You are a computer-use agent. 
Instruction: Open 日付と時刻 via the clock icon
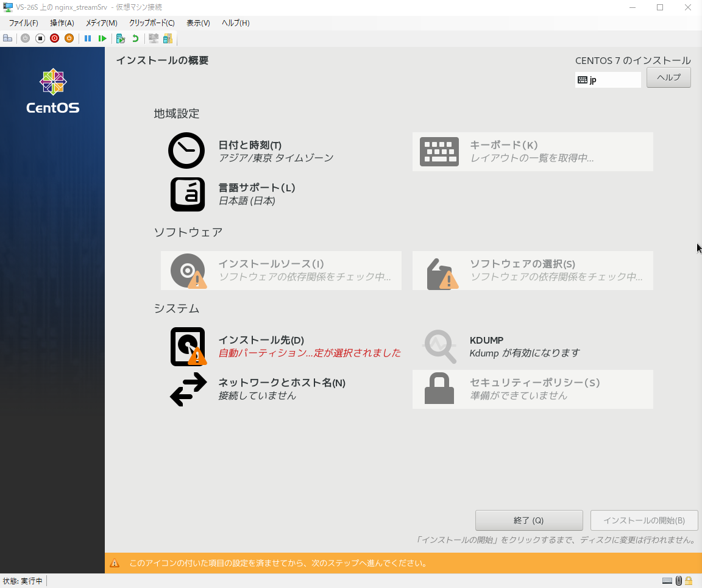click(x=186, y=151)
